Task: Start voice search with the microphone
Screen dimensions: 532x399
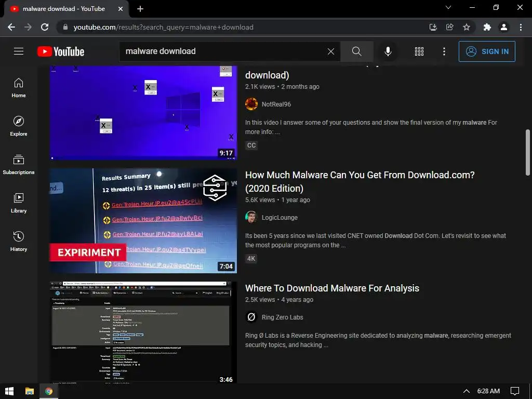Action: [388, 51]
